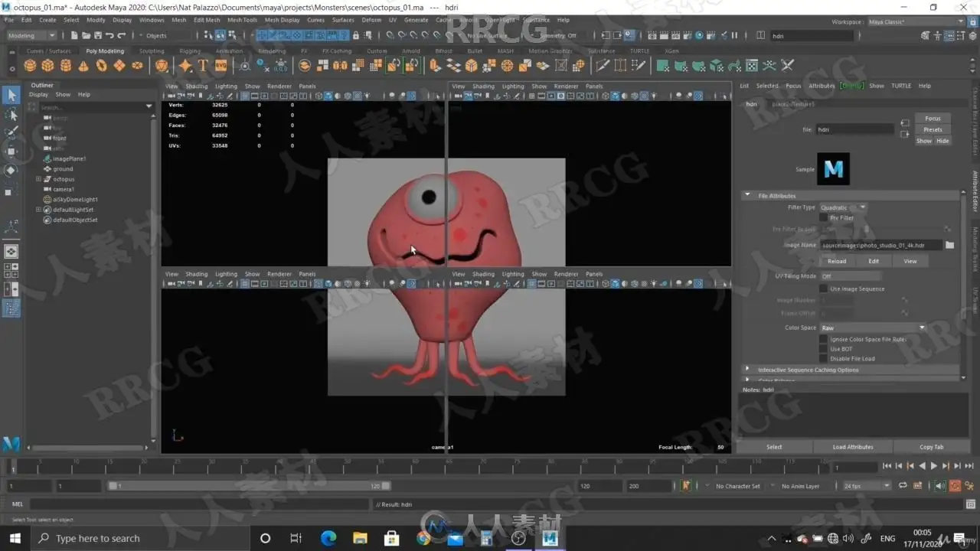Click the SVG import shelf icon
The image size is (980, 551).
point(222,66)
